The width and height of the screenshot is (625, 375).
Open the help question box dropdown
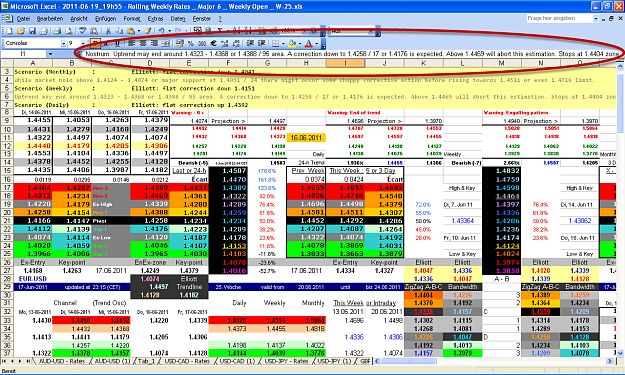[x=596, y=18]
